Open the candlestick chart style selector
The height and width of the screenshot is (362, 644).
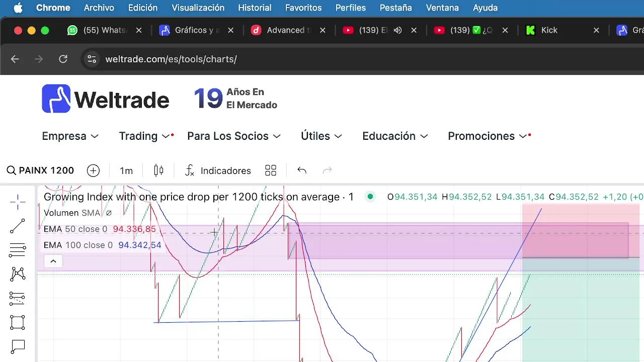click(158, 170)
